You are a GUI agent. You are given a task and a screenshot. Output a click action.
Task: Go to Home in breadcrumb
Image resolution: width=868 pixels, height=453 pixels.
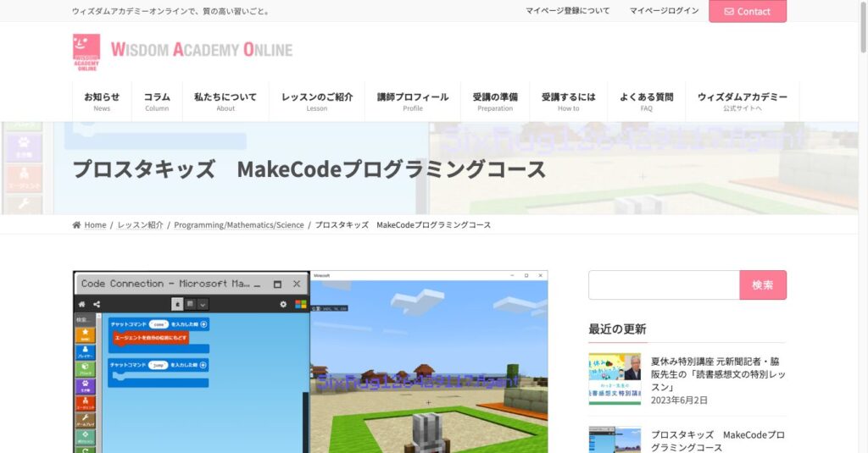point(95,225)
